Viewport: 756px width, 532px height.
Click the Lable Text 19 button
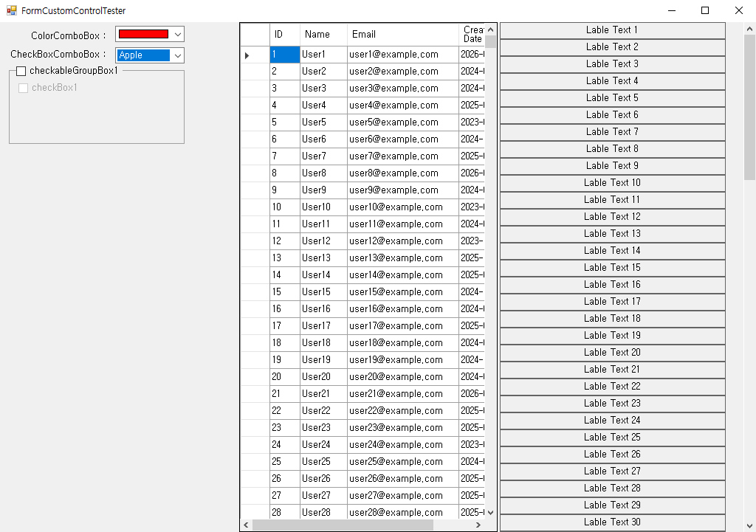pyautogui.click(x=612, y=336)
